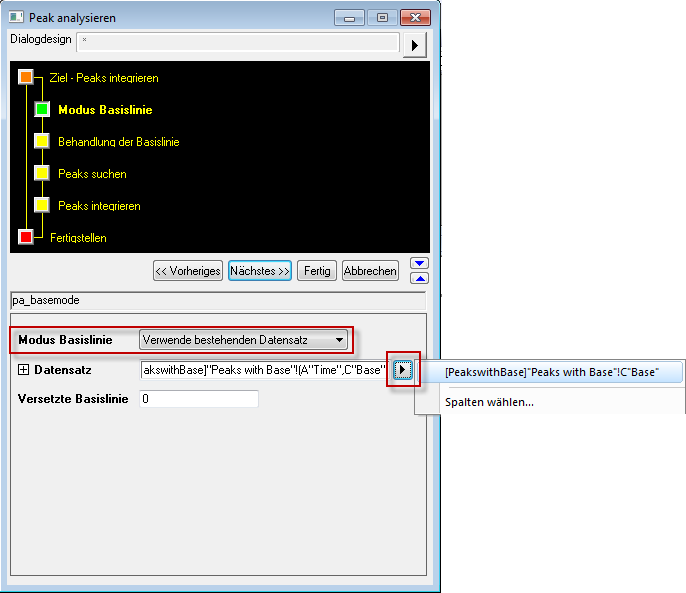686x593 pixels.
Task: Cancel with the Abbrechen button
Action: (x=370, y=271)
